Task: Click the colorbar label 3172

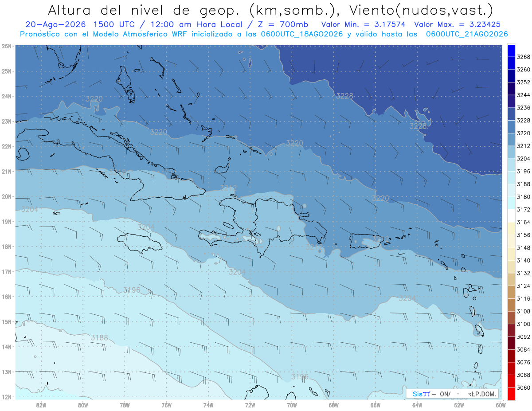Action: click(x=524, y=209)
